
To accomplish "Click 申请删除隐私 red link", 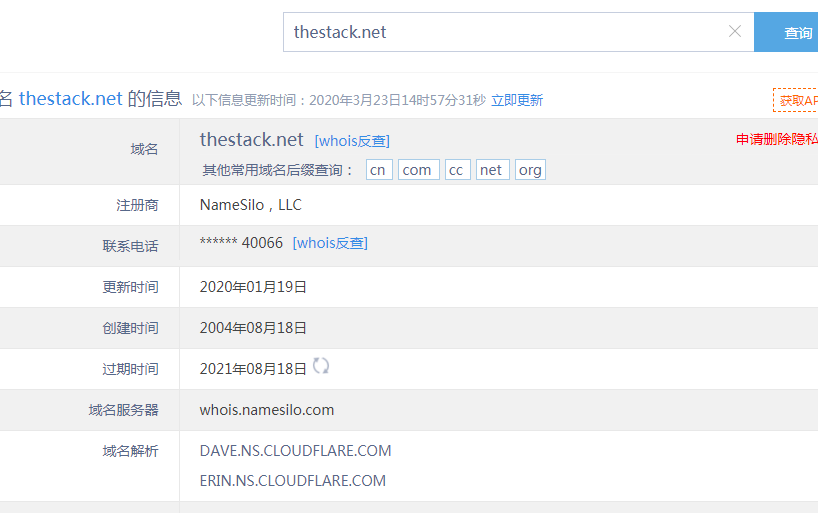I will pyautogui.click(x=777, y=139).
